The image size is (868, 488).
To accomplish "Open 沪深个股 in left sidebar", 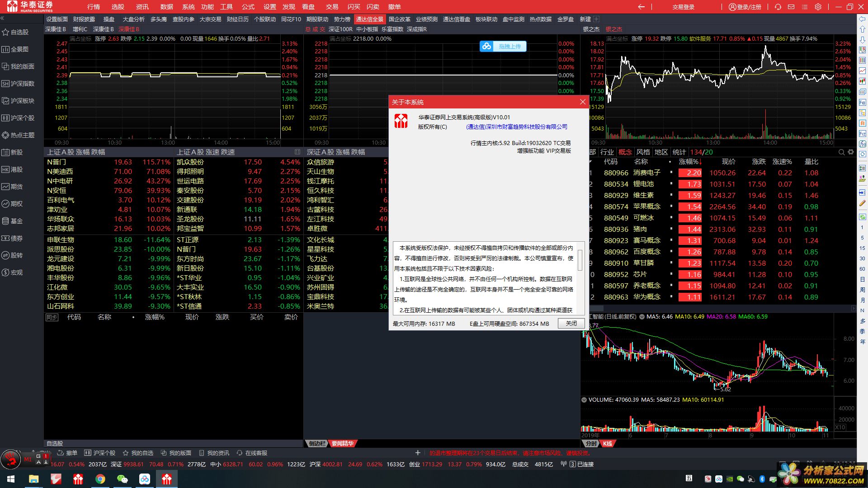I will click(x=18, y=118).
